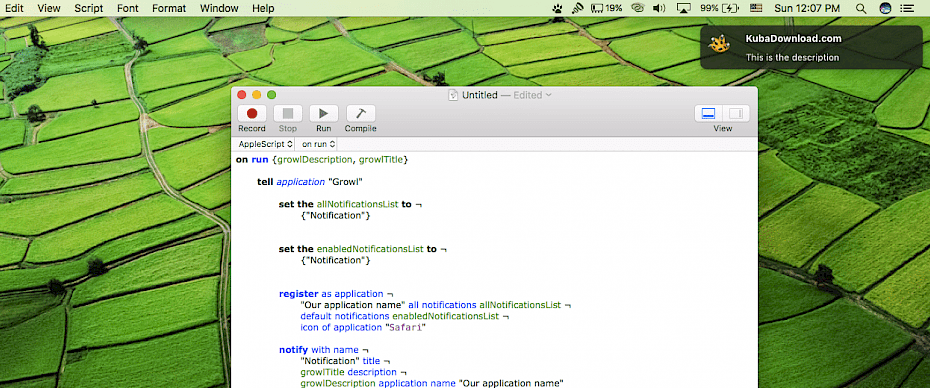Click the green zoom window button
This screenshot has width=930, height=388.
272,95
